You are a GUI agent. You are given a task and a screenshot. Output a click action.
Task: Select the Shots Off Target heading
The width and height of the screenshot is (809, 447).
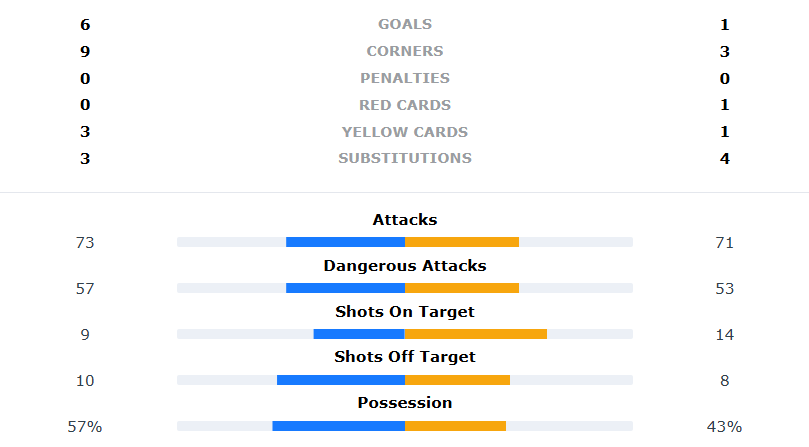point(404,357)
